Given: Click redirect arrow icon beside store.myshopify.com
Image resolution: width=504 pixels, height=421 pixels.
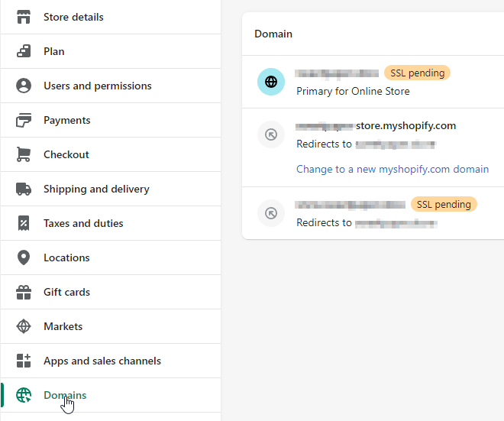Looking at the screenshot, I should click(x=271, y=134).
